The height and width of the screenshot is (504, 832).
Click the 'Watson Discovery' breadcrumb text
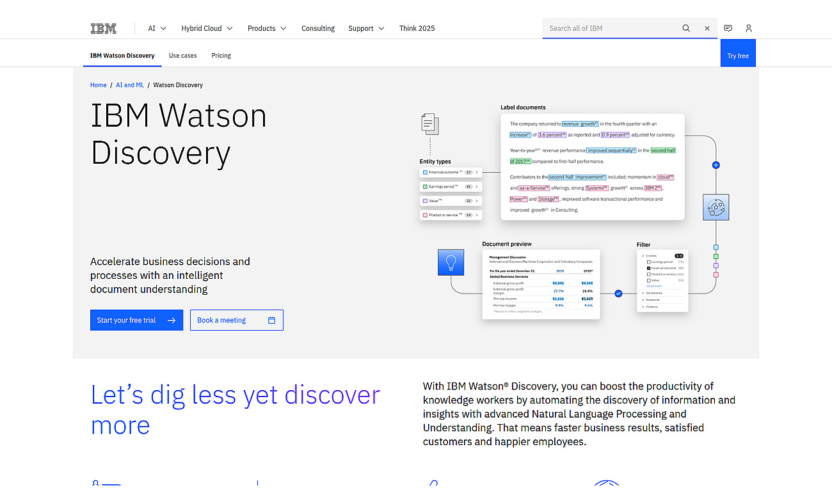(x=178, y=85)
